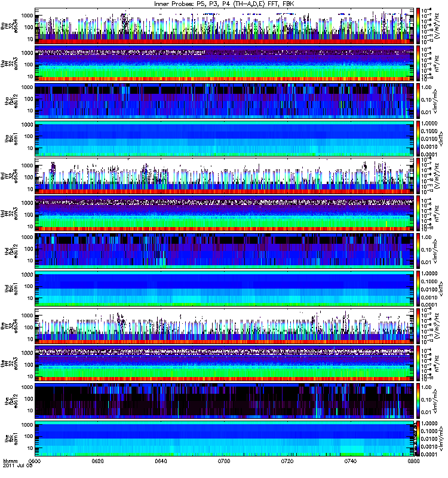The width and height of the screenshot is (448, 478).
Task: Click the 1000 y-axis tick of the fbk scm1
Action: click(28, 425)
